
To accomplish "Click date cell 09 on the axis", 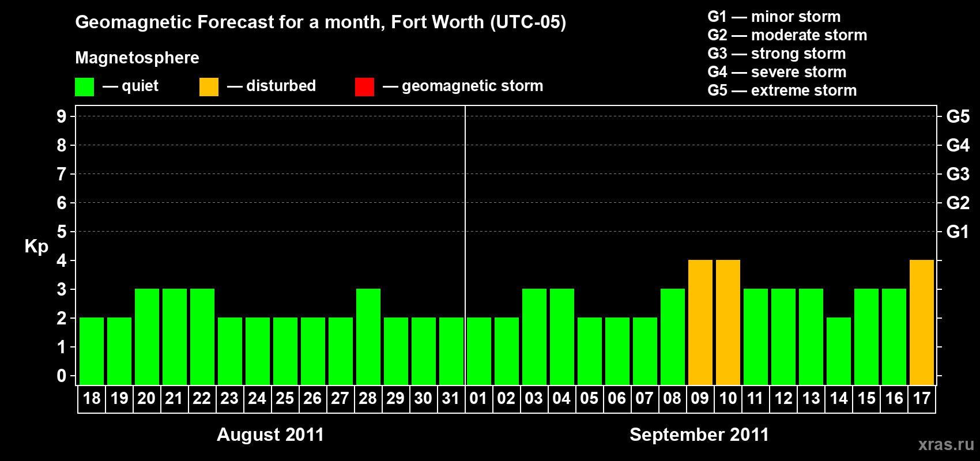I will coord(700,399).
